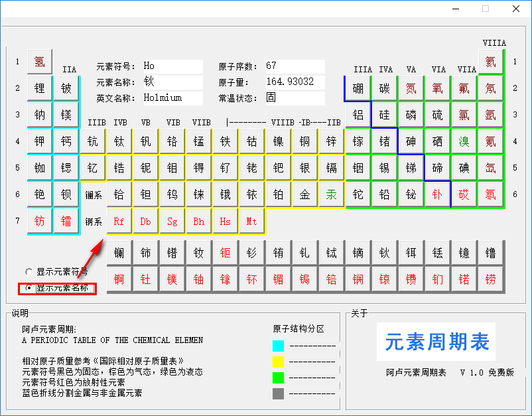Click the 元素符号 field showing Ho
The width and height of the screenshot is (532, 416).
pyautogui.click(x=172, y=66)
